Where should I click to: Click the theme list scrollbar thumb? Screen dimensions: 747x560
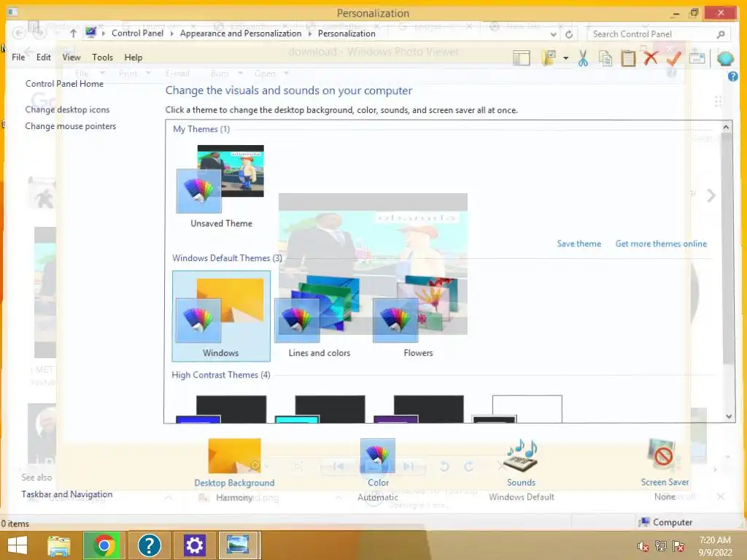click(727, 248)
